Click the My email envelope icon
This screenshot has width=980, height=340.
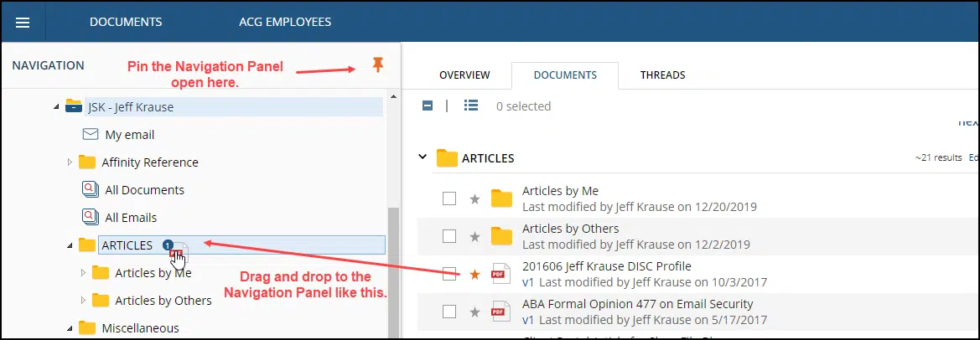click(91, 134)
